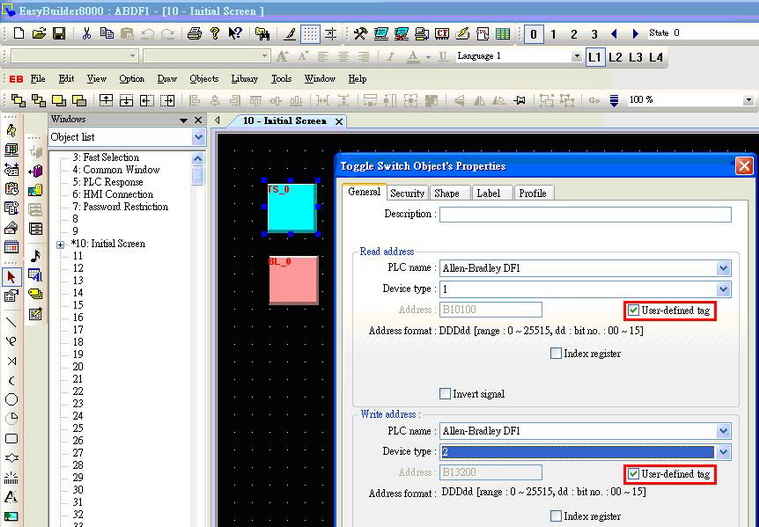The width and height of the screenshot is (759, 527).
Task: Open the Windows panel menu arrow
Action: point(183,120)
